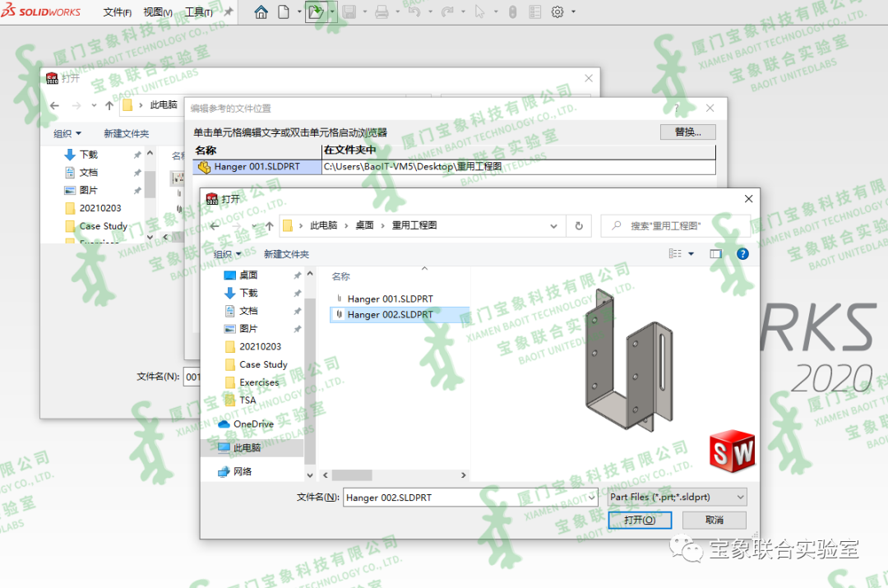
Task: Click the Redo toolbar icon
Action: pyautogui.click(x=447, y=12)
